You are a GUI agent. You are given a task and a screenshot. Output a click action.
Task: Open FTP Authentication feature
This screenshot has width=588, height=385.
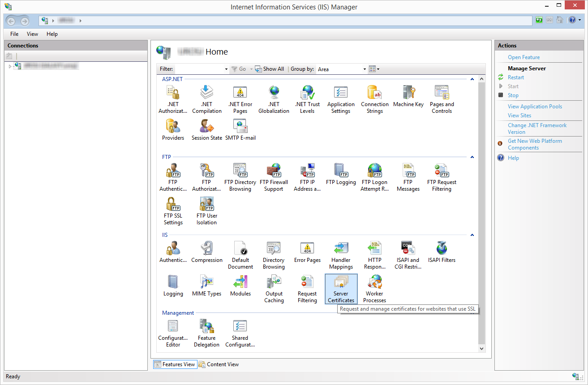tap(173, 177)
